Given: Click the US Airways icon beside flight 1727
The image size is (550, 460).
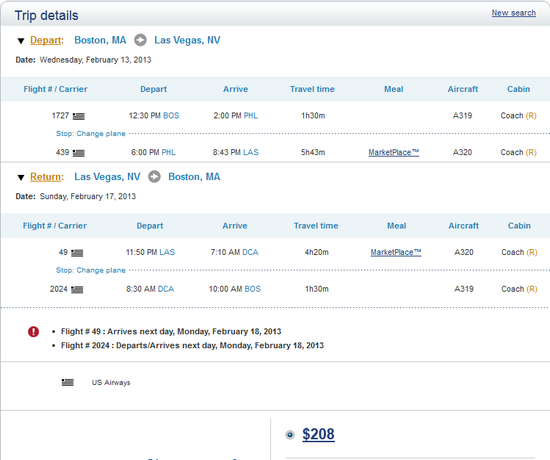Looking at the screenshot, I should coord(79,116).
